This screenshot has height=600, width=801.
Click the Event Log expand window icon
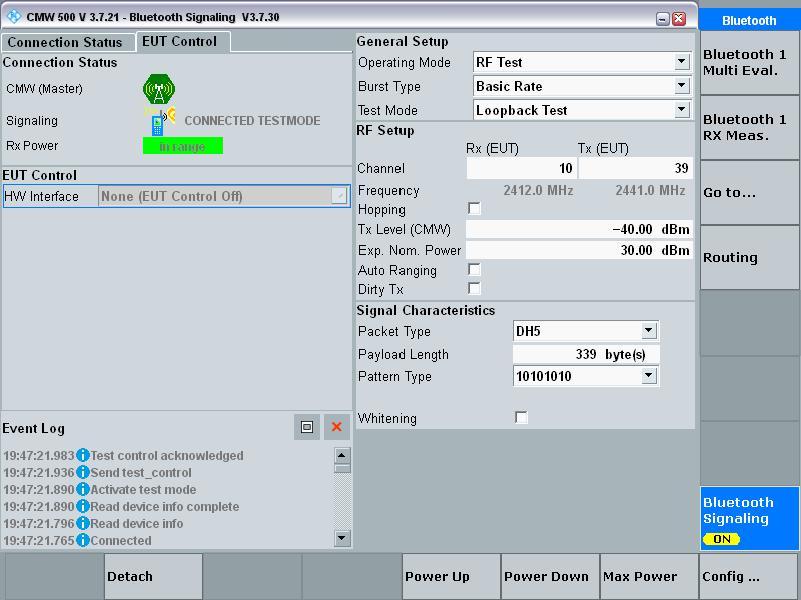click(307, 427)
